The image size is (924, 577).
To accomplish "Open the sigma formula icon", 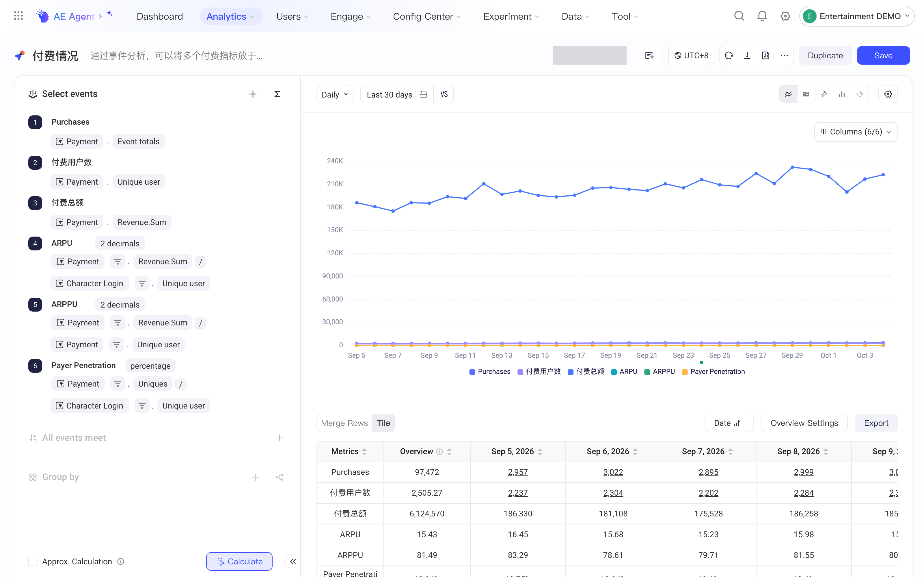I will click(x=277, y=94).
